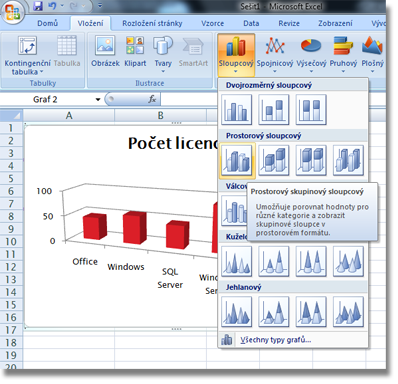This screenshot has height=384, width=398.
Task: Expand the Name Box dropdown arrow
Action: (x=98, y=99)
